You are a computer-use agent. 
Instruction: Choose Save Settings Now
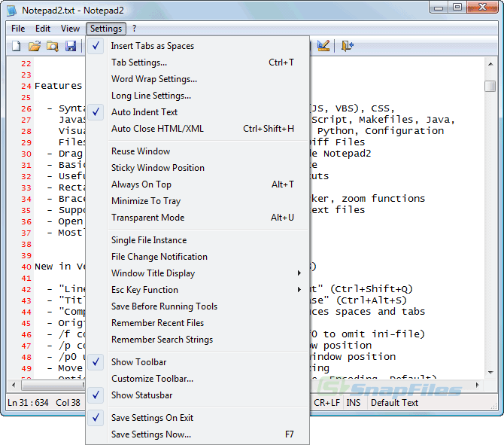pyautogui.click(x=197, y=434)
